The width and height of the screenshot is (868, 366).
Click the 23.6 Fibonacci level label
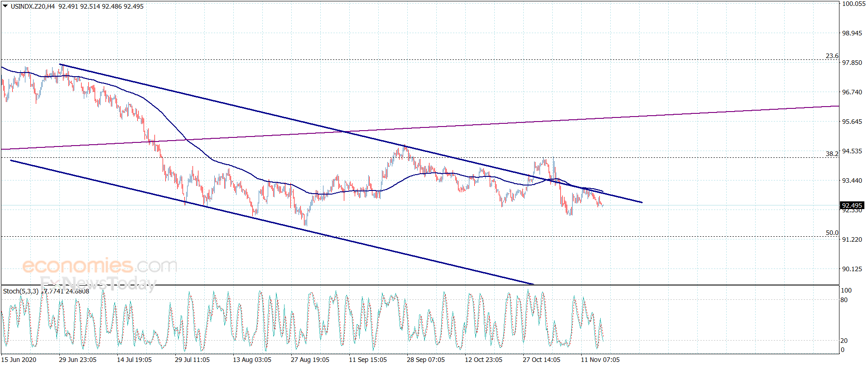click(x=832, y=56)
